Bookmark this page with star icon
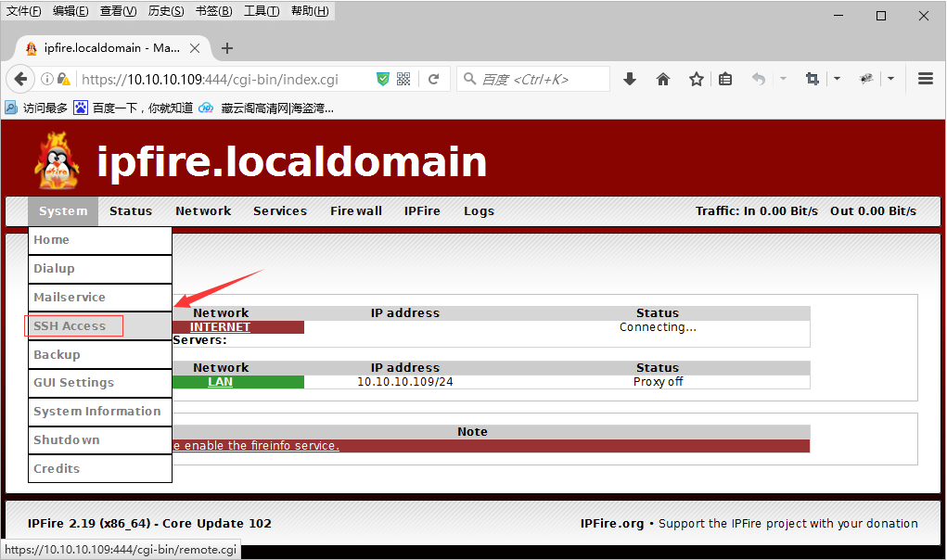 [697, 79]
